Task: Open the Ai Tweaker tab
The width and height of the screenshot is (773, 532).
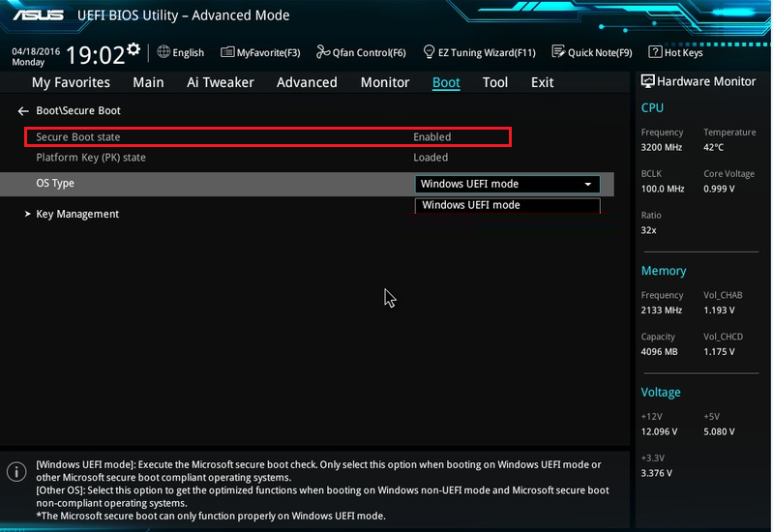Action: click(221, 82)
